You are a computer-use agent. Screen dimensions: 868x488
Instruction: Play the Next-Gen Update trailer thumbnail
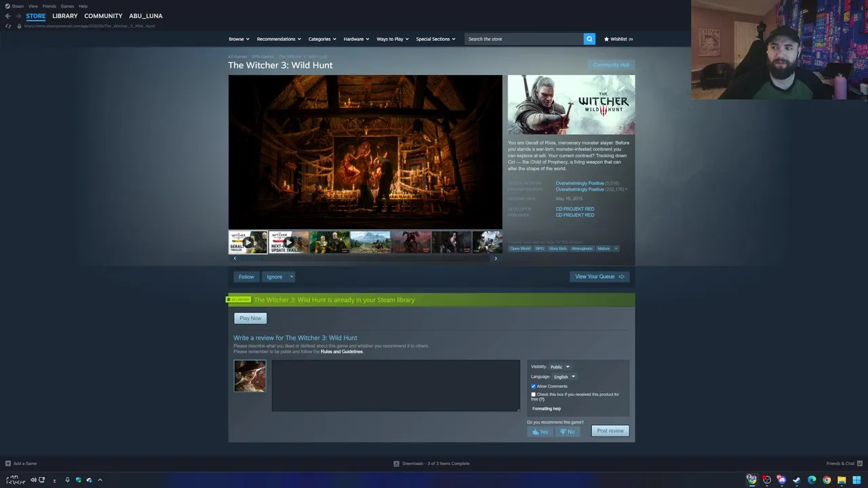[x=288, y=242]
